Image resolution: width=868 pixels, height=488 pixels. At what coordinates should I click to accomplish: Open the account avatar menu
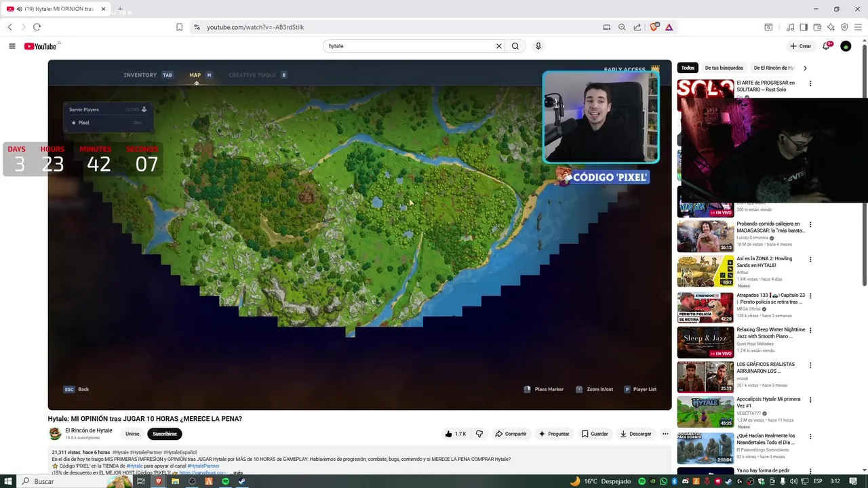pos(846,46)
